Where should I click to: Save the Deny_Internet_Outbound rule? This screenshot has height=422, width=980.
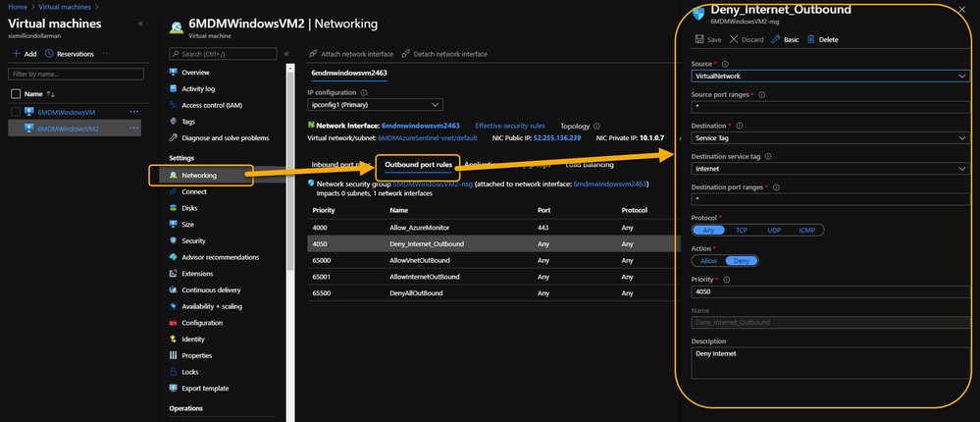(x=707, y=39)
